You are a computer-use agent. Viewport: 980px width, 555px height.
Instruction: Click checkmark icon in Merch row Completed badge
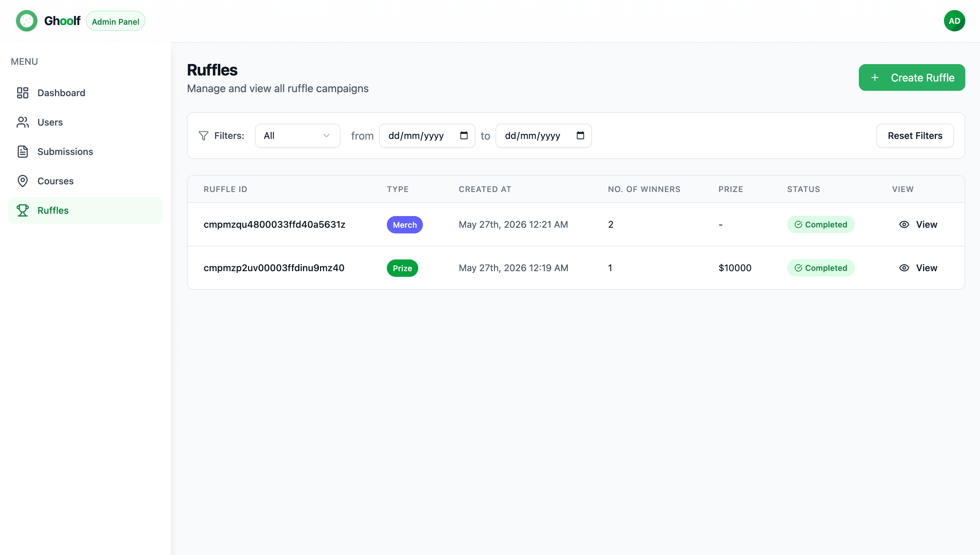[798, 224]
